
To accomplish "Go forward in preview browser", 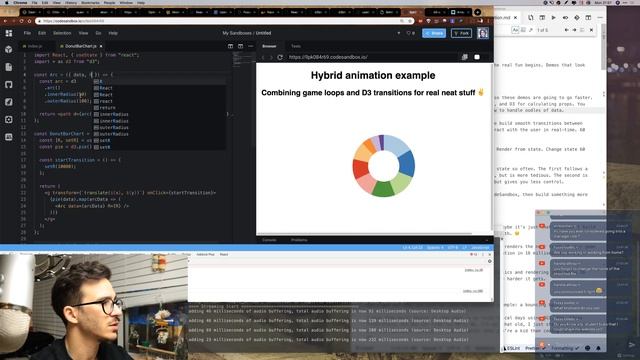I will click(x=271, y=57).
